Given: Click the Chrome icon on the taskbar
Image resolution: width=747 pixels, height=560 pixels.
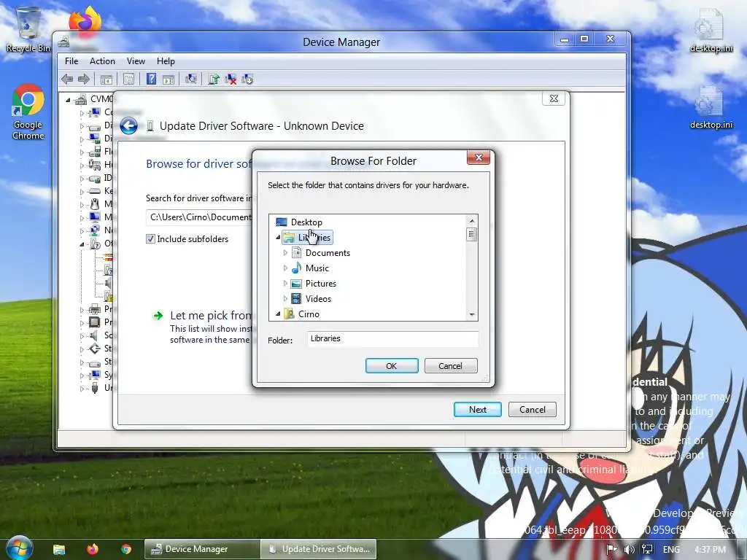Looking at the screenshot, I should point(126,549).
